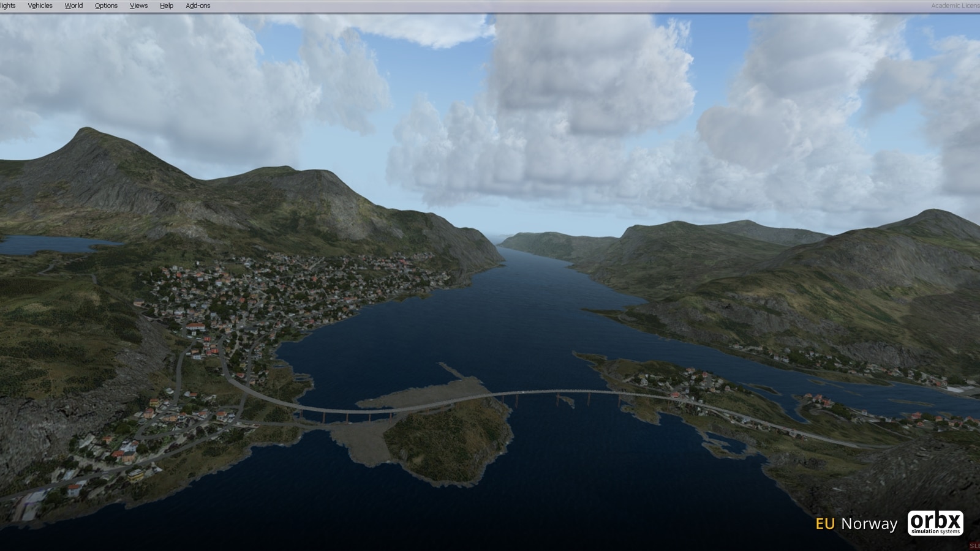Click the gray jetty north of the island
The height and width of the screenshot is (551, 980).
(454, 370)
